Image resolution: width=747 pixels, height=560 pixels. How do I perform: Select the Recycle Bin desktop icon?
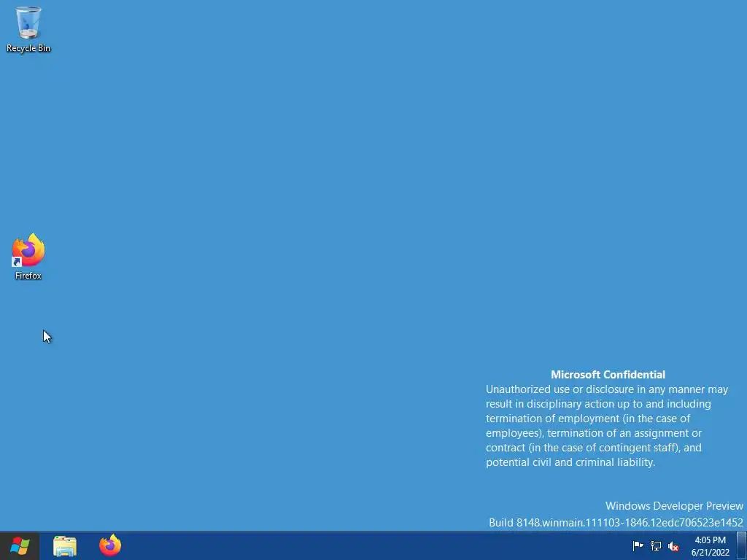28,29
